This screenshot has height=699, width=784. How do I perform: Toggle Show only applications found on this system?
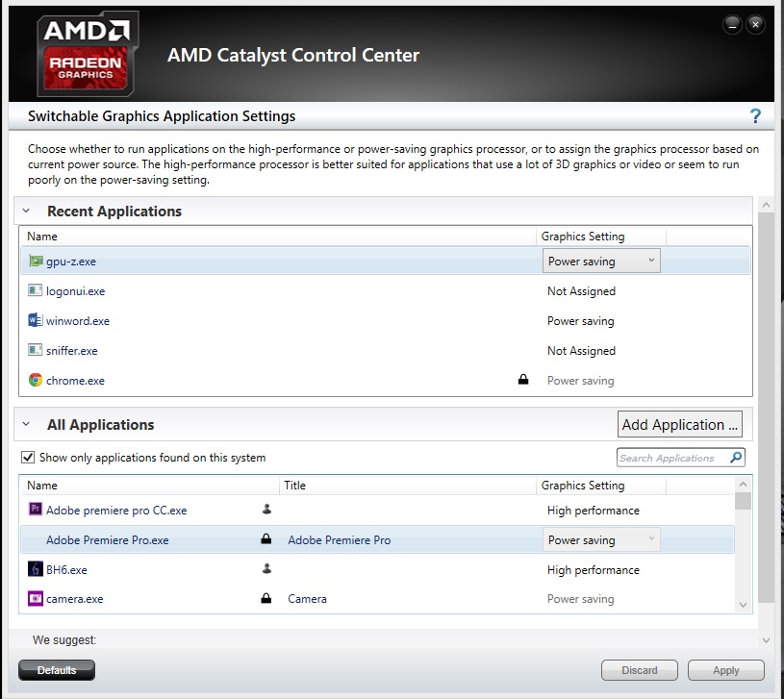(28, 457)
